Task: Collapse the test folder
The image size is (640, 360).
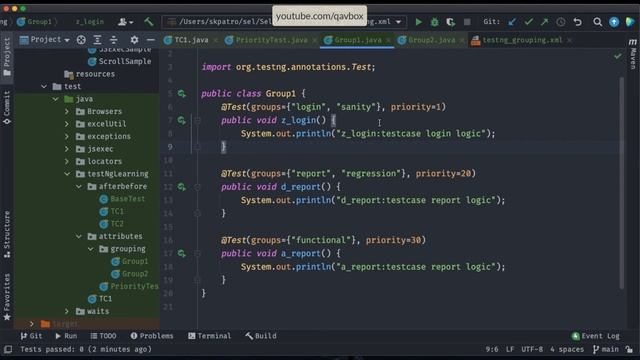Action: [x=44, y=87]
